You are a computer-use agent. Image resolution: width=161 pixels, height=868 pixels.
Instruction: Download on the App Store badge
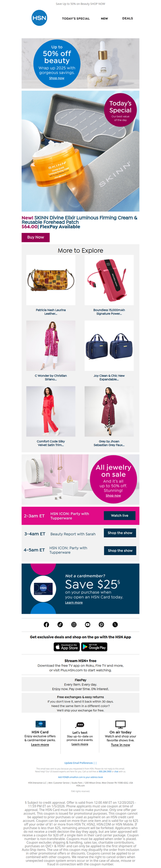tap(67, 647)
